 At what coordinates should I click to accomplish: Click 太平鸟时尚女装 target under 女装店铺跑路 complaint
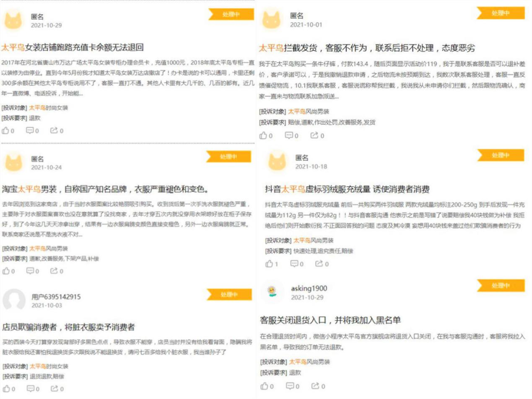tap(48, 108)
